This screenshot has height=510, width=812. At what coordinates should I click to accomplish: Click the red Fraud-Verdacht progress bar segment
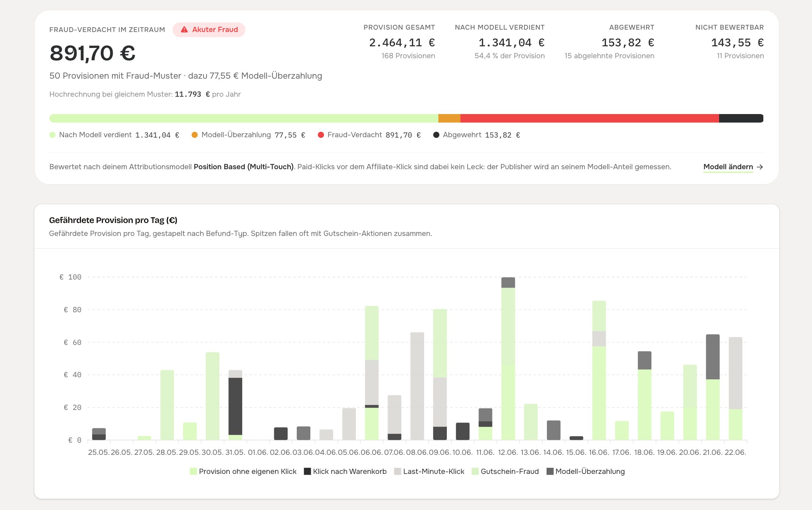click(x=589, y=118)
